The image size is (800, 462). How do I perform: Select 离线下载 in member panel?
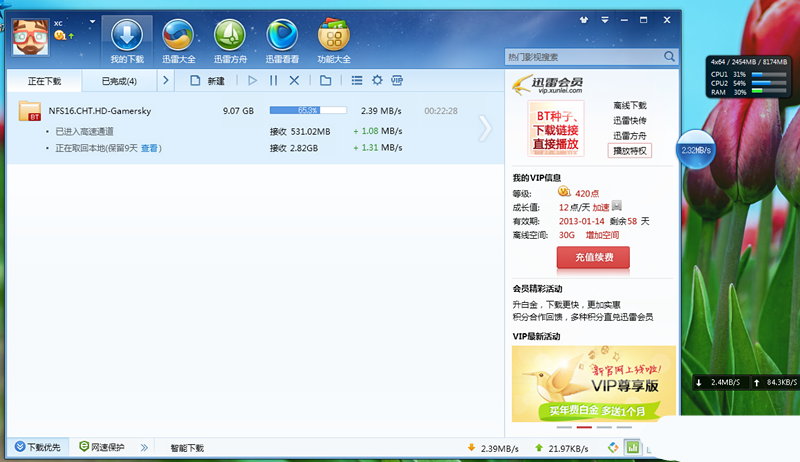tap(630, 106)
